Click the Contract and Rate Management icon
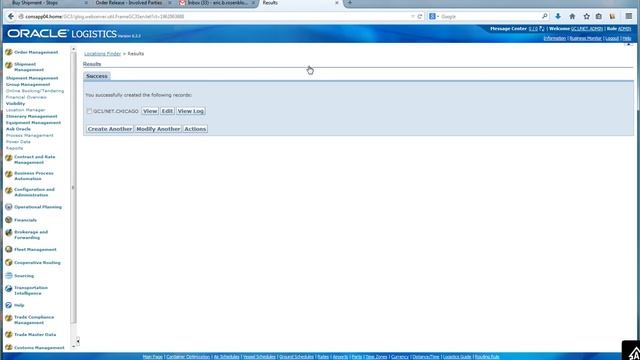Image resolution: width=640 pixels, height=360 pixels. point(9,158)
